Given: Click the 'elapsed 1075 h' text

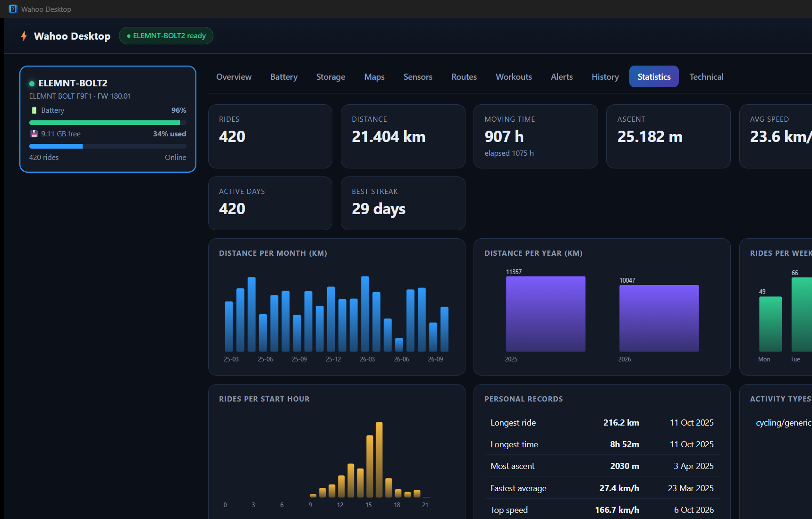Looking at the screenshot, I should [509, 153].
